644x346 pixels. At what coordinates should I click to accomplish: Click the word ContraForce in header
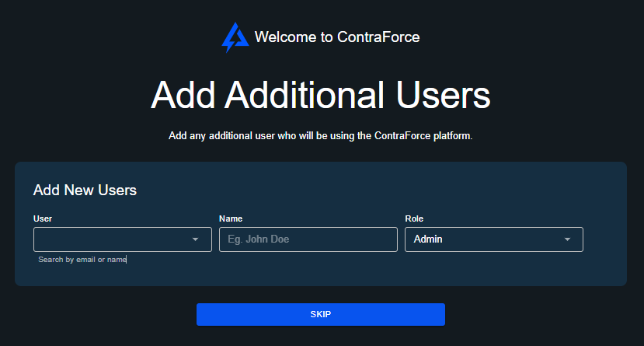coord(378,37)
